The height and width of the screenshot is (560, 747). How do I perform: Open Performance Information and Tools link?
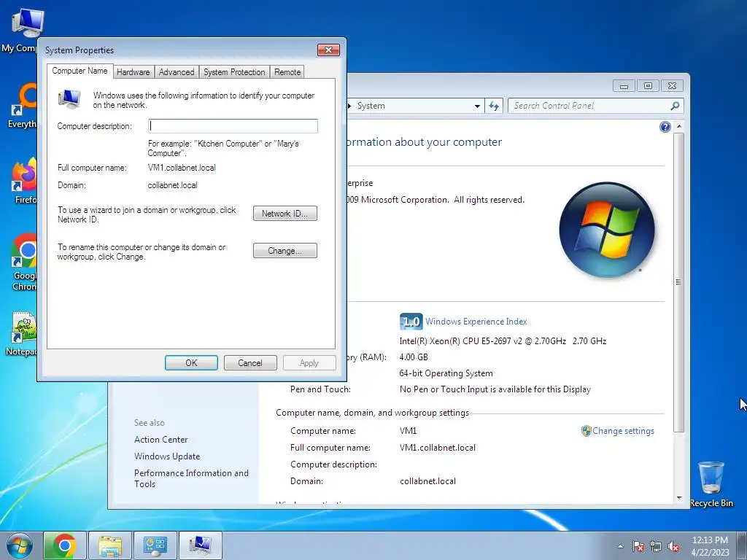point(191,478)
